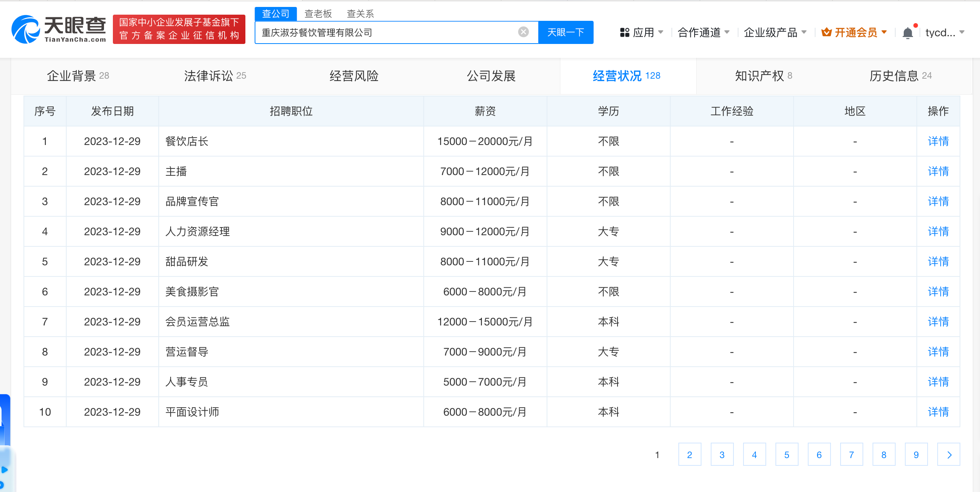Screen dimensions: 980x492
Task: Open 详情 for 餐饮店长
Action: pos(938,142)
